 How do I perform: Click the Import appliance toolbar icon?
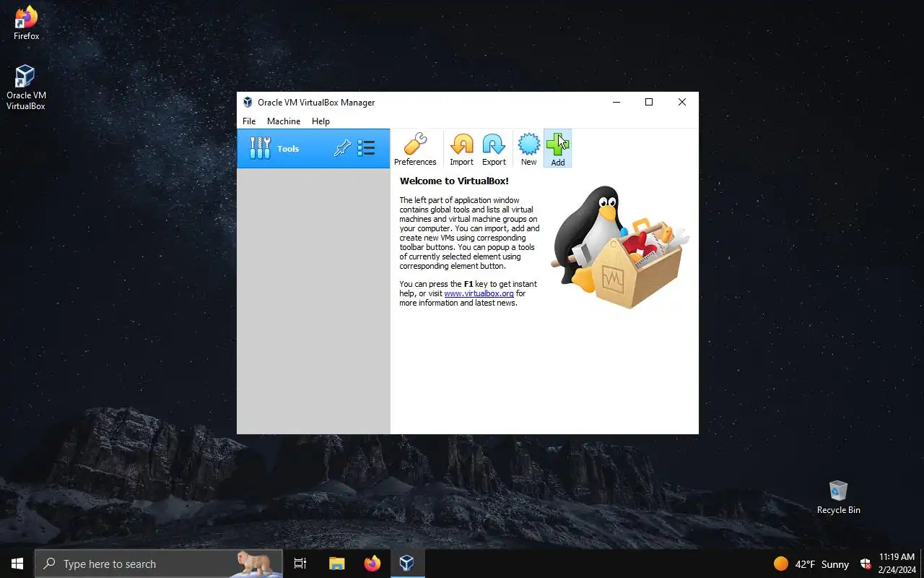(461, 149)
